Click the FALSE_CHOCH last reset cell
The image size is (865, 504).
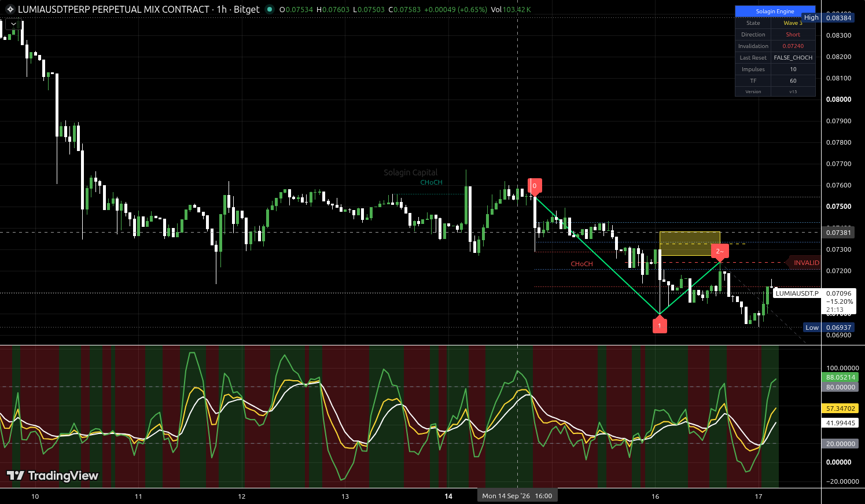click(x=793, y=58)
